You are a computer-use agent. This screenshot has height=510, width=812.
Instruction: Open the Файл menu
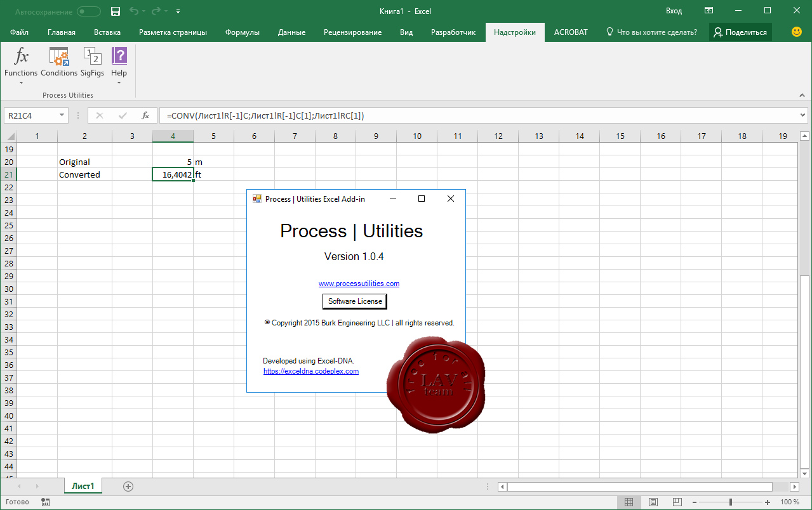19,32
